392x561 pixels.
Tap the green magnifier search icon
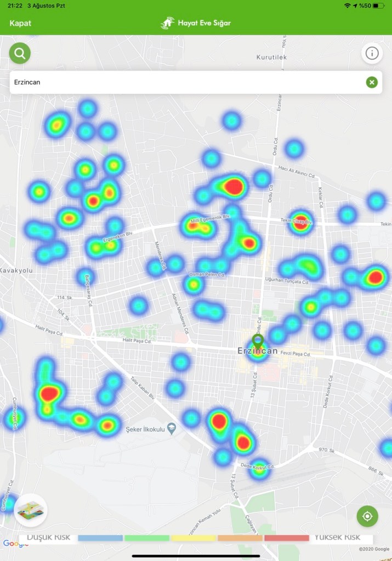(x=20, y=53)
